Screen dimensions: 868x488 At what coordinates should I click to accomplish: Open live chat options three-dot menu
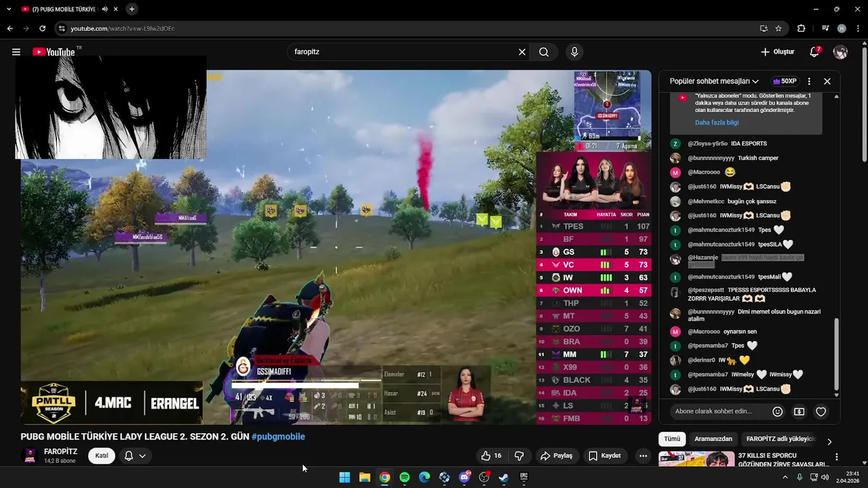(x=809, y=81)
